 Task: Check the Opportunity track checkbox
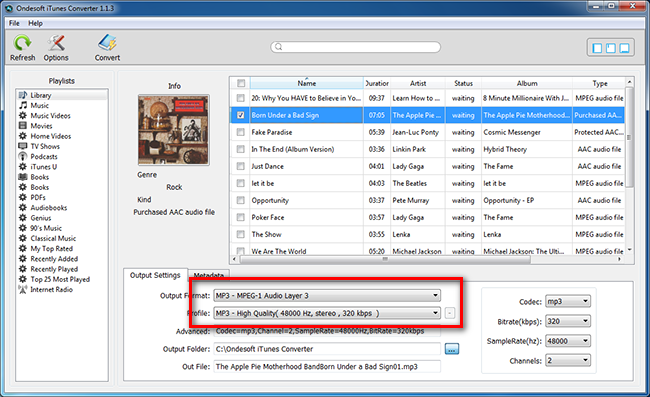tap(240, 200)
